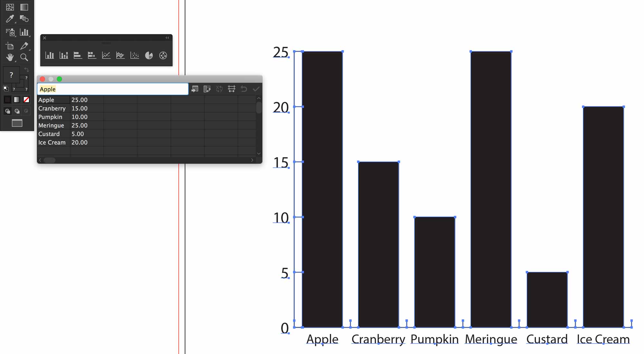Click the revert/undo button in data panel
Image resolution: width=644 pixels, height=354 pixels.
[243, 89]
